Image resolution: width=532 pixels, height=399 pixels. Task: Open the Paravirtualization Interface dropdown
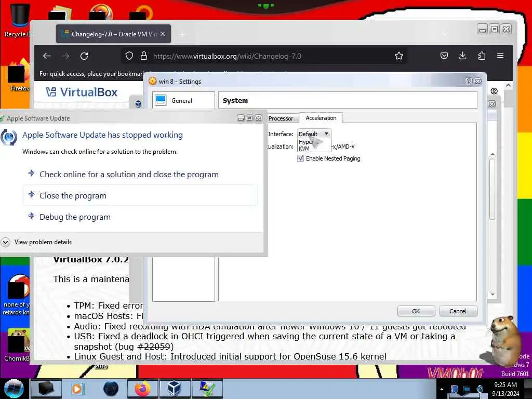[314, 134]
